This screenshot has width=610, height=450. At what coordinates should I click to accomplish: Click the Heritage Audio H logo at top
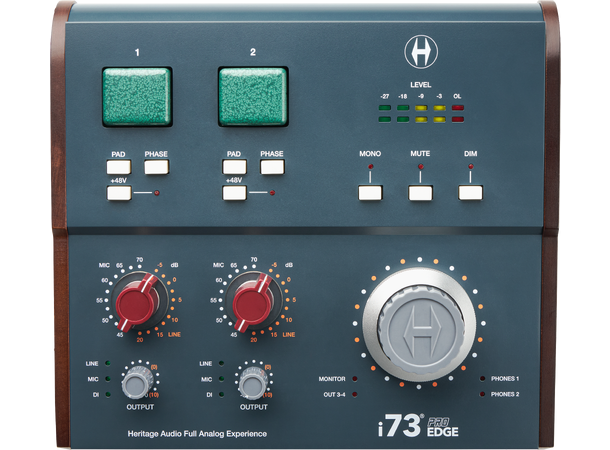(x=421, y=52)
